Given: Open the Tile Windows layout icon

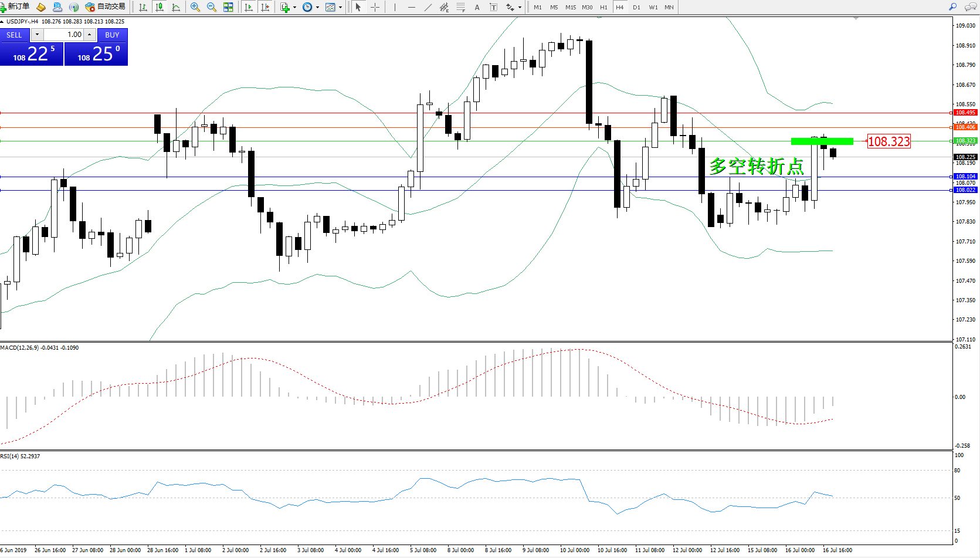Looking at the screenshot, I should click(228, 7).
